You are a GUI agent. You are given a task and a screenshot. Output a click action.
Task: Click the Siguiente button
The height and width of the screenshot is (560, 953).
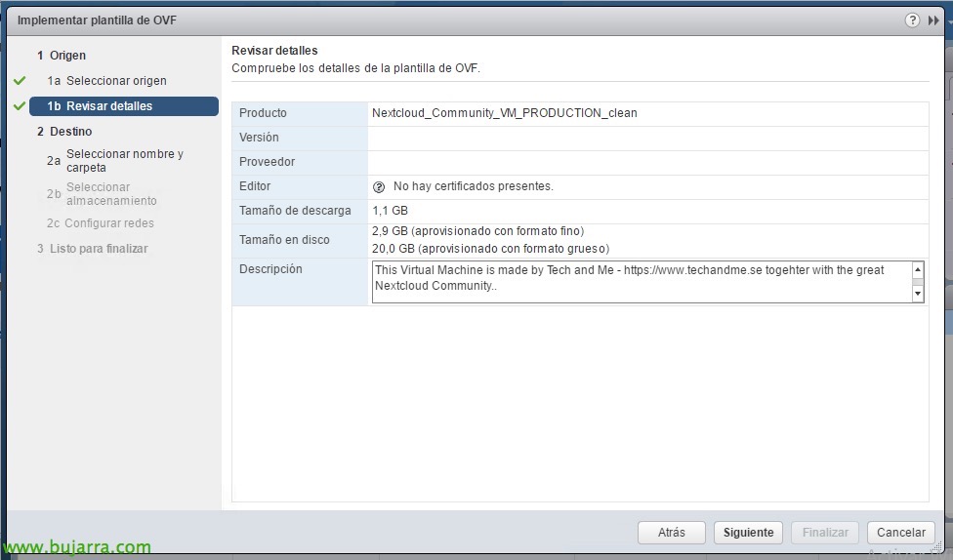click(x=748, y=533)
